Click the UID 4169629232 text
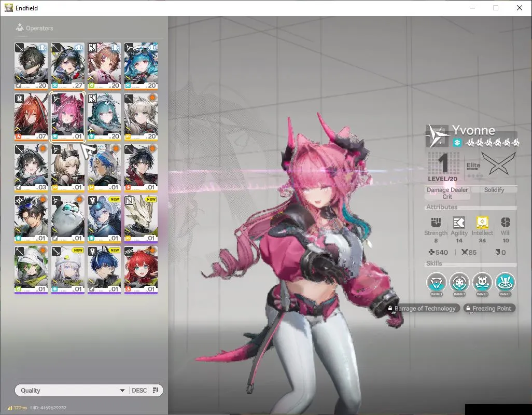Image resolution: width=532 pixels, height=415 pixels. 48,408
